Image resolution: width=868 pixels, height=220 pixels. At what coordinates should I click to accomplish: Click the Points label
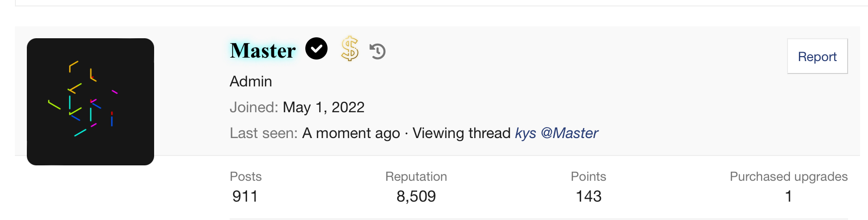click(588, 176)
